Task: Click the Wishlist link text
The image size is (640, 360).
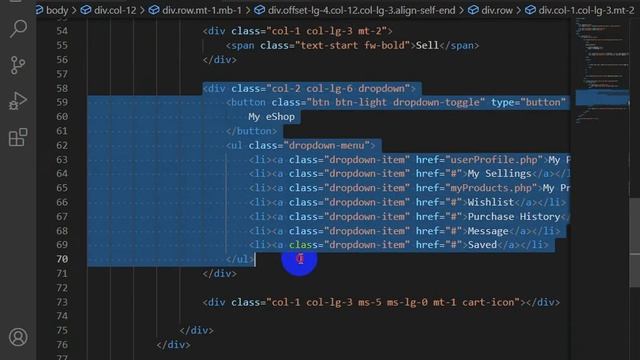Action: click(491, 202)
